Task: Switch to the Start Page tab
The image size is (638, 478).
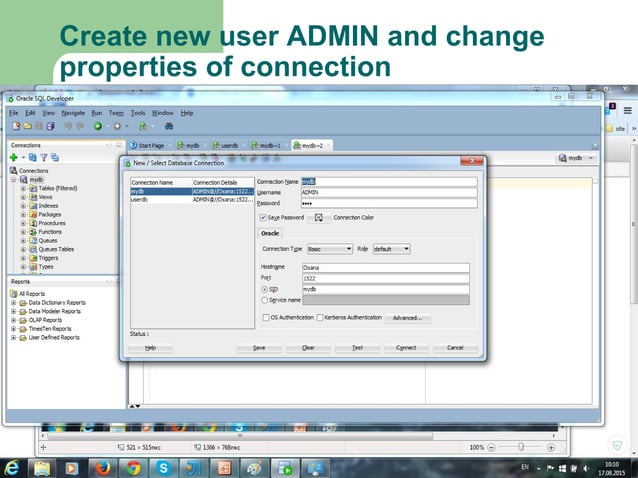Action: [x=147, y=146]
